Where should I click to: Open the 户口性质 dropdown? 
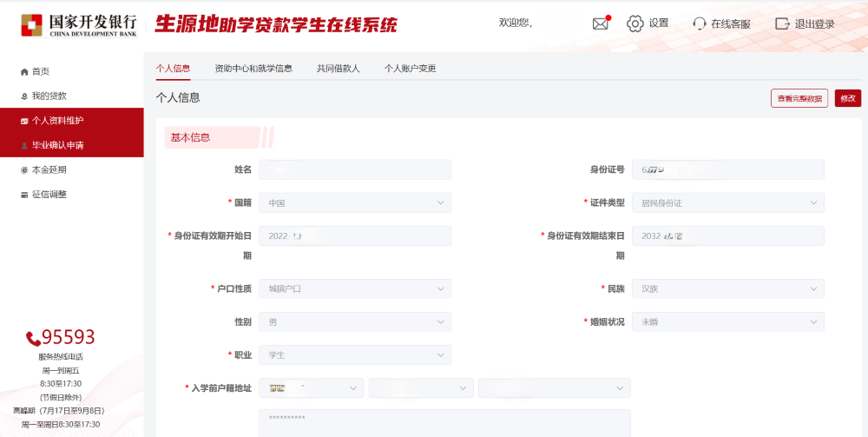(354, 288)
